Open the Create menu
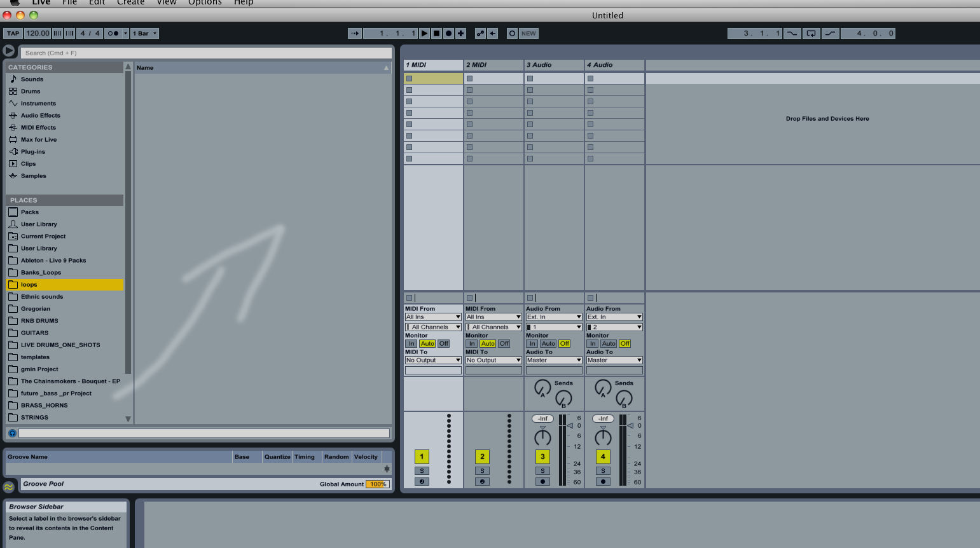 [x=130, y=3]
